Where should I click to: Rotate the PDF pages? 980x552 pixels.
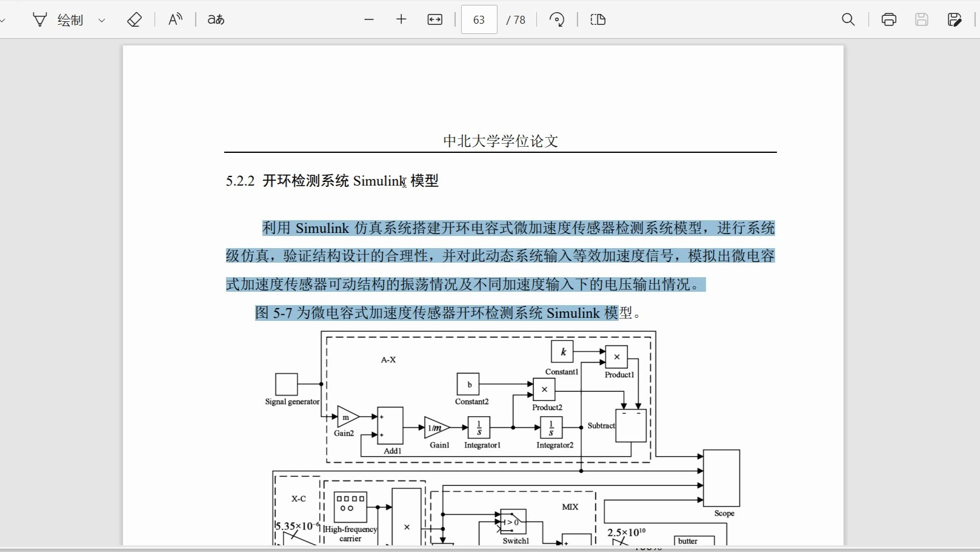(x=556, y=19)
